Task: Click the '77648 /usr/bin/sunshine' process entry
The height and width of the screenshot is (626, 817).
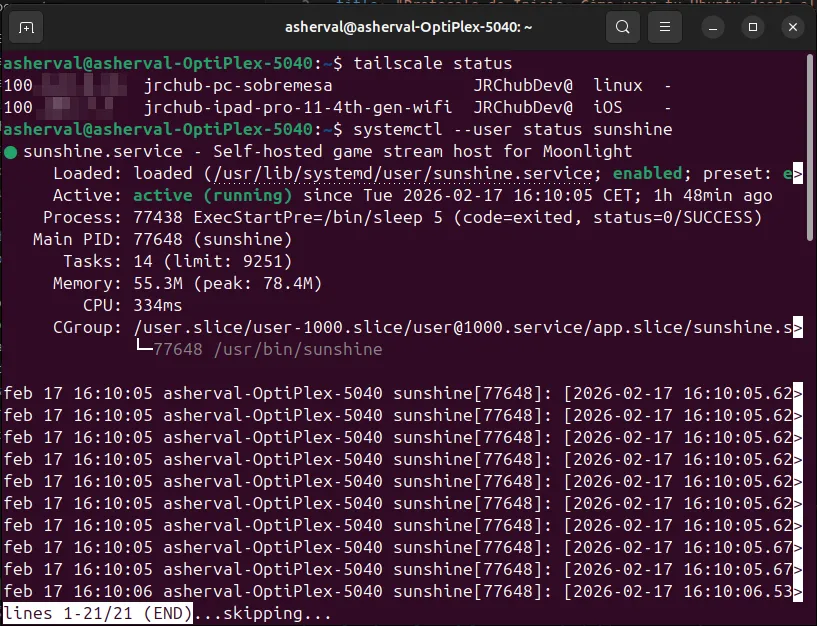Action: pyautogui.click(x=268, y=349)
